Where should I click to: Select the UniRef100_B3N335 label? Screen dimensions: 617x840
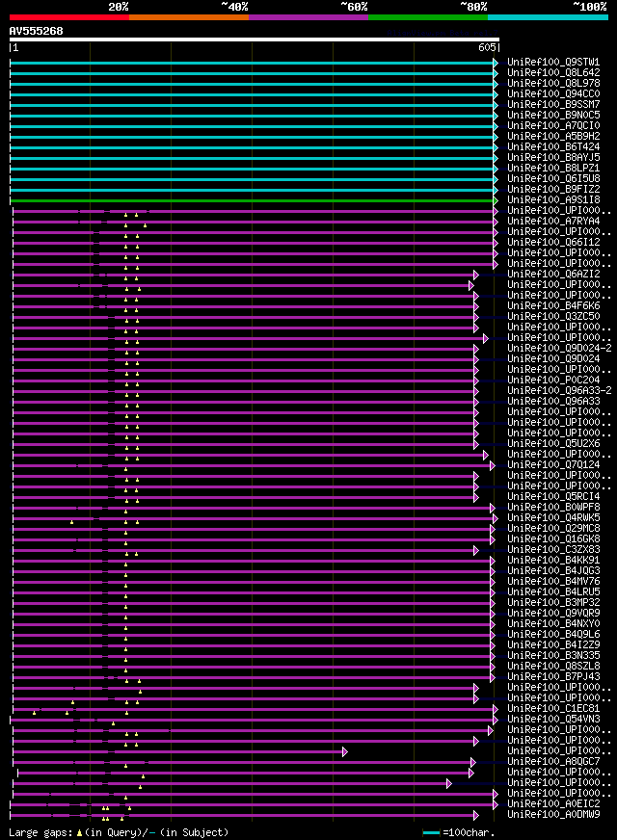(553, 656)
